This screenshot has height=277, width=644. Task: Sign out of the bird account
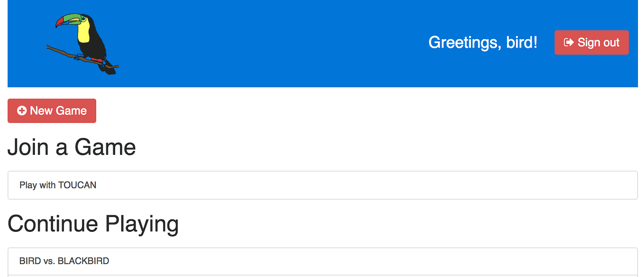[x=591, y=42]
